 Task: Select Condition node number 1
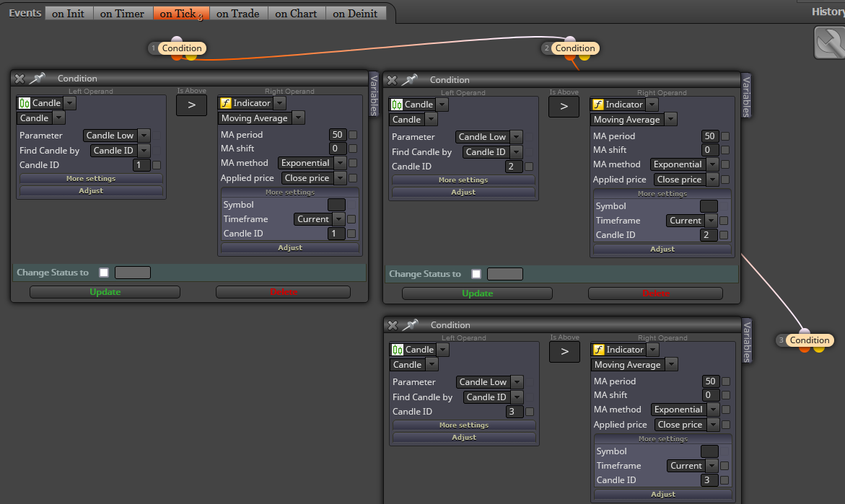pos(182,48)
